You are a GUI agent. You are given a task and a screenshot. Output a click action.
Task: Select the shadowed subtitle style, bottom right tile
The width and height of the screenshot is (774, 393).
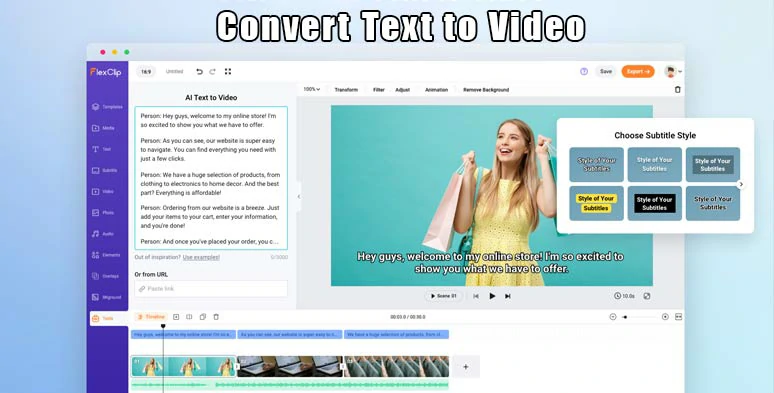click(x=713, y=203)
